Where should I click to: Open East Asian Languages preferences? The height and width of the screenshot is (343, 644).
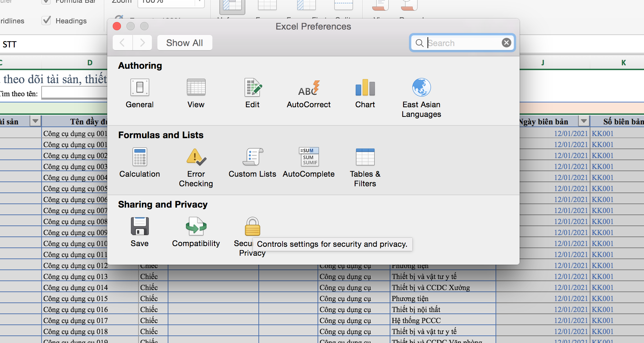click(x=421, y=98)
